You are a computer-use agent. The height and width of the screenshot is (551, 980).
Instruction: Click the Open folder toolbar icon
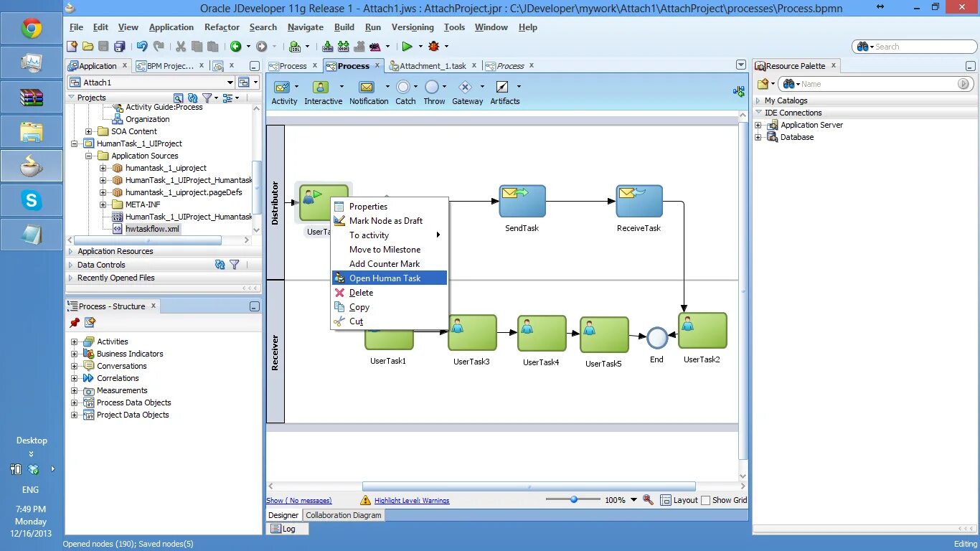[x=88, y=47]
